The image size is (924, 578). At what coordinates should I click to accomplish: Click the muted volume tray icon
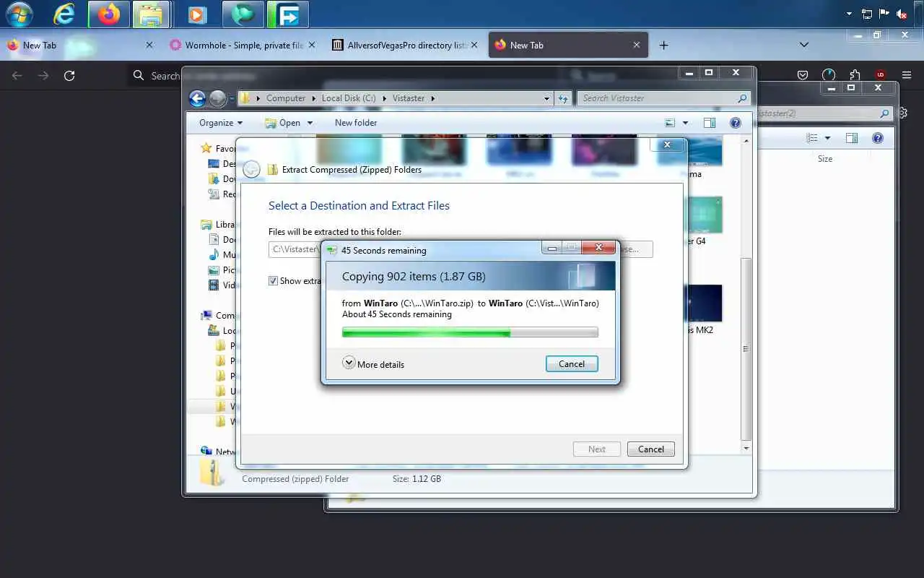[902, 14]
